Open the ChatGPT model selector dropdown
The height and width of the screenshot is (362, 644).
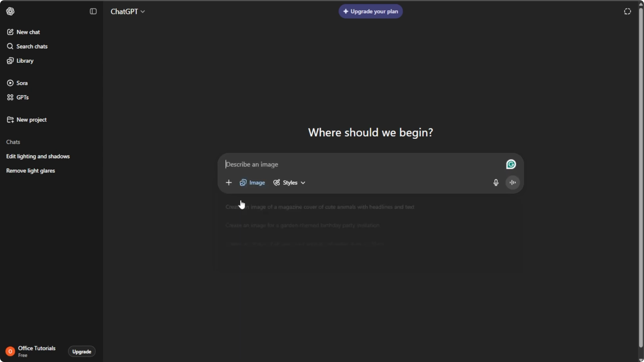click(128, 11)
